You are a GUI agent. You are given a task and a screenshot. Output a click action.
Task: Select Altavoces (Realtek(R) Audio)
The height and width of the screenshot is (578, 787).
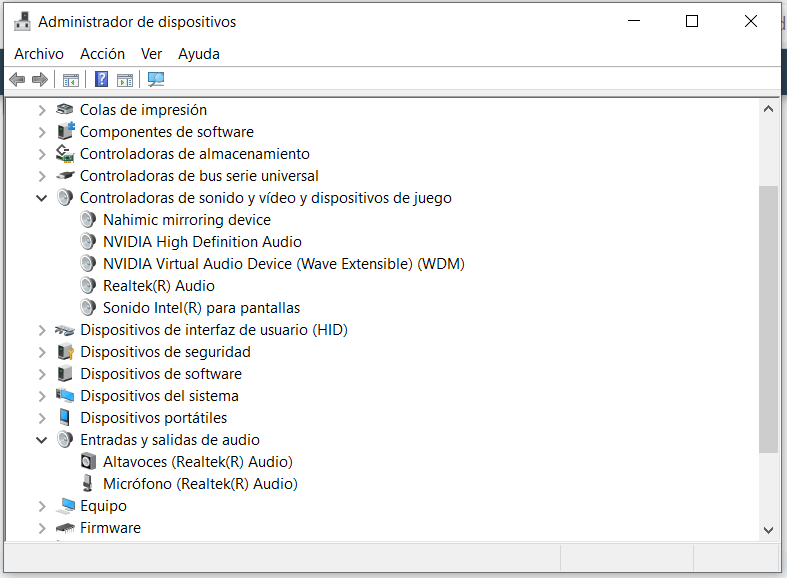click(198, 462)
